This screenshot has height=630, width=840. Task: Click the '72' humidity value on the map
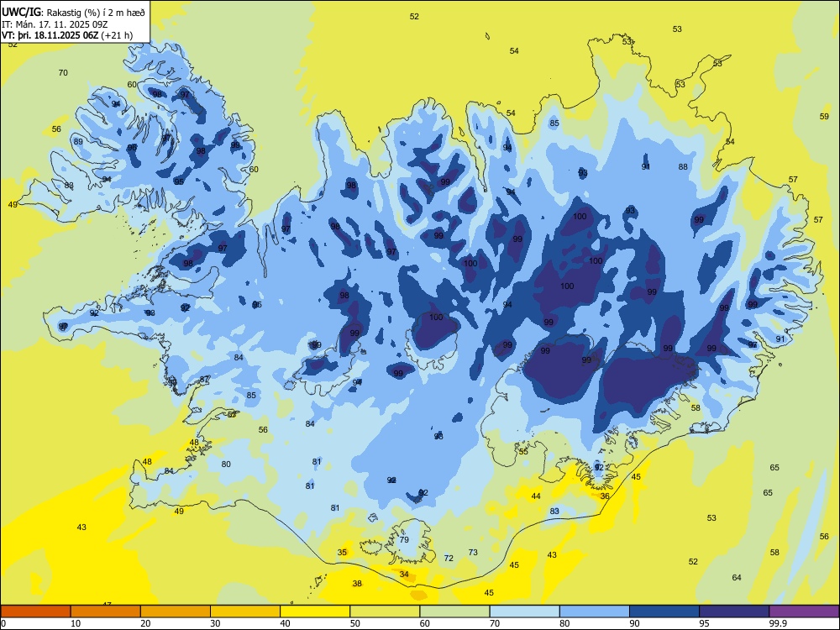(449, 559)
